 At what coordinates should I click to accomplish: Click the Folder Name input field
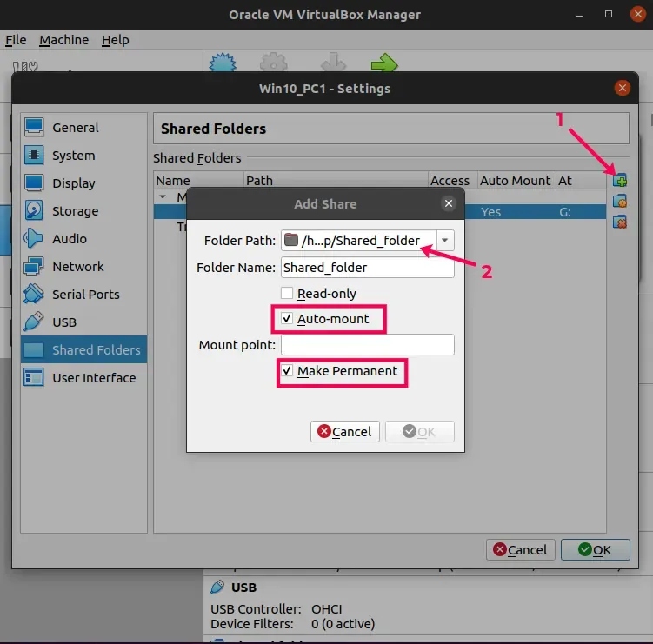pyautogui.click(x=367, y=268)
